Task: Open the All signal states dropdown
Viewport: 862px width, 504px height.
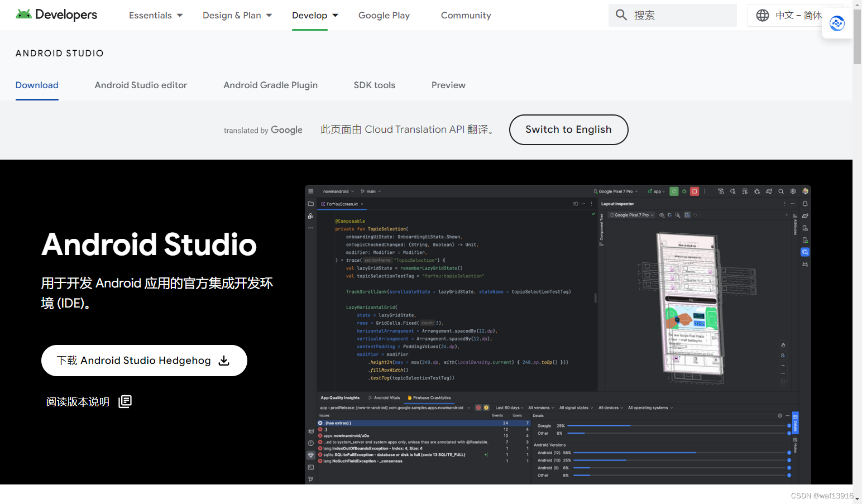Action: coord(576,407)
